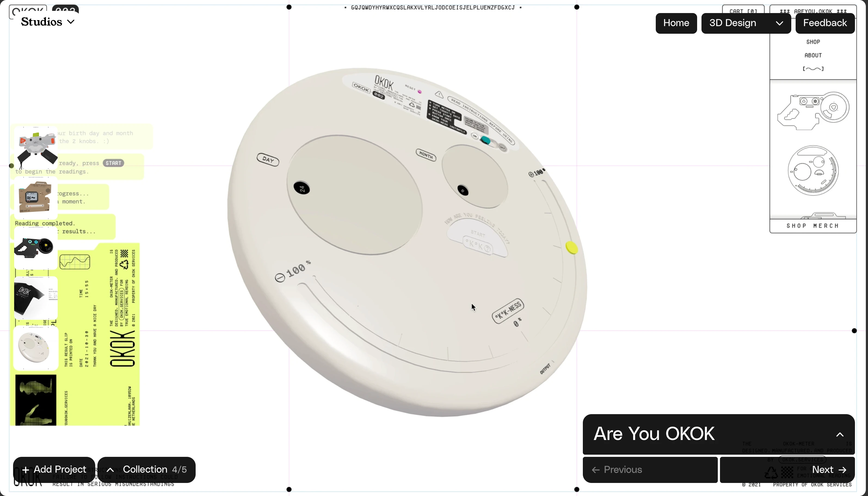Click the round meter line drawing
The image size is (868, 496).
tap(813, 170)
